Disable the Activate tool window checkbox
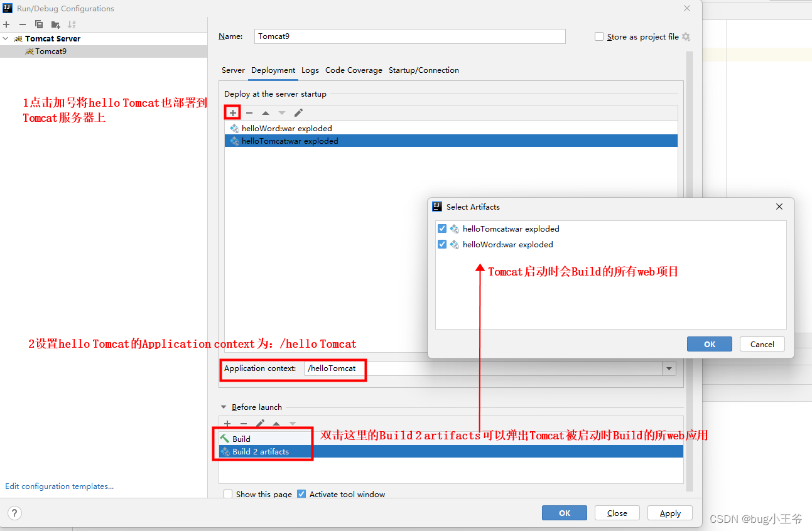The height and width of the screenshot is (531, 812). point(301,494)
